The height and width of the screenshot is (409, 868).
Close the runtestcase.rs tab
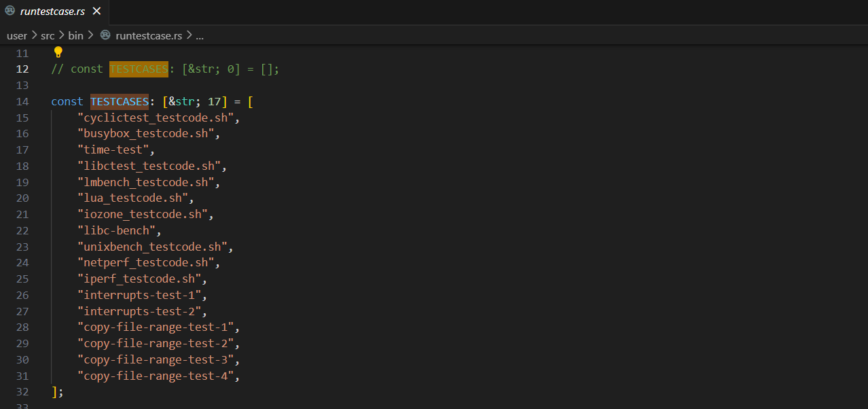point(96,12)
